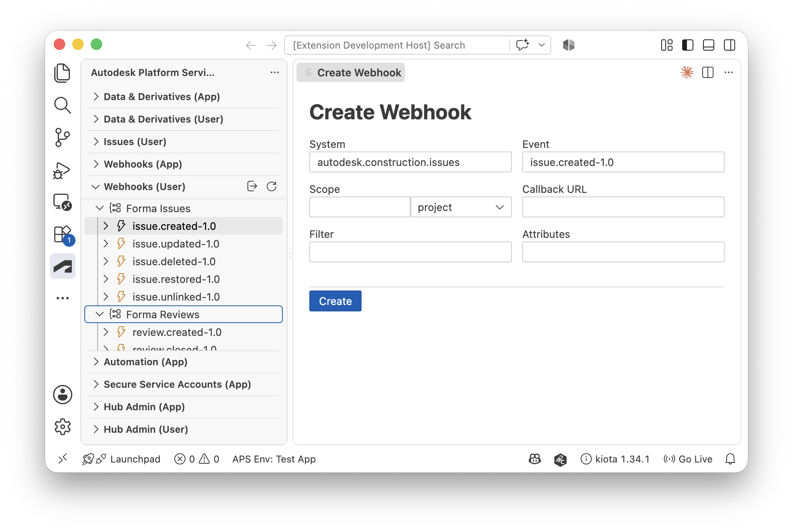Open the chat icon in title bar
The width and height of the screenshot is (793, 532).
click(x=523, y=45)
